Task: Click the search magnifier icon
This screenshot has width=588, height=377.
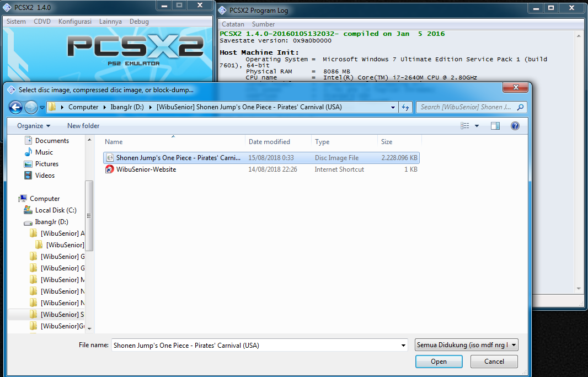Action: (521, 107)
